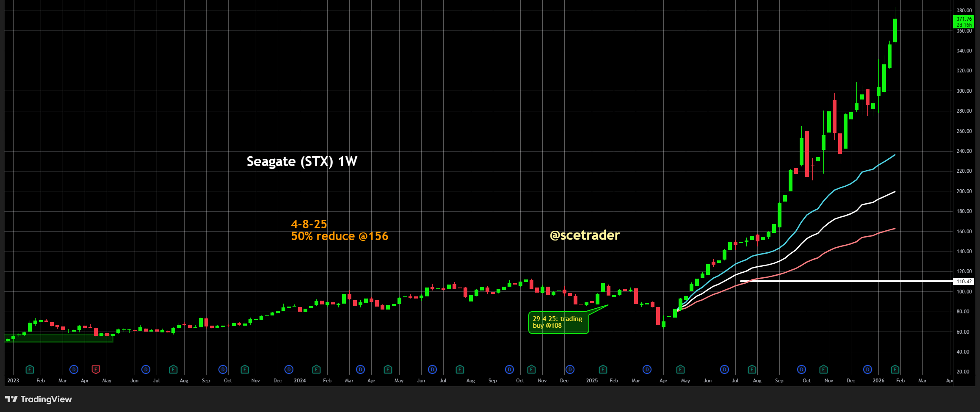980x412 pixels.
Task: Select the yellow '@scetrader' text label
Action: click(x=584, y=235)
